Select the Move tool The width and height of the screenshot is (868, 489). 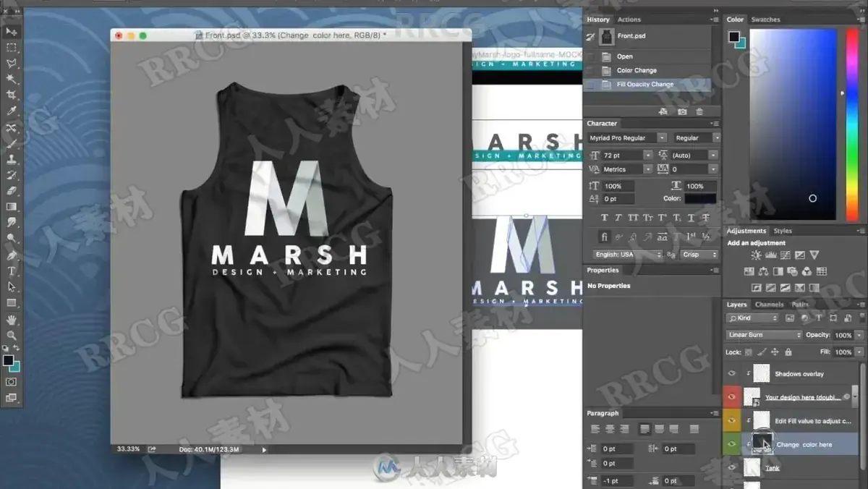[x=11, y=32]
